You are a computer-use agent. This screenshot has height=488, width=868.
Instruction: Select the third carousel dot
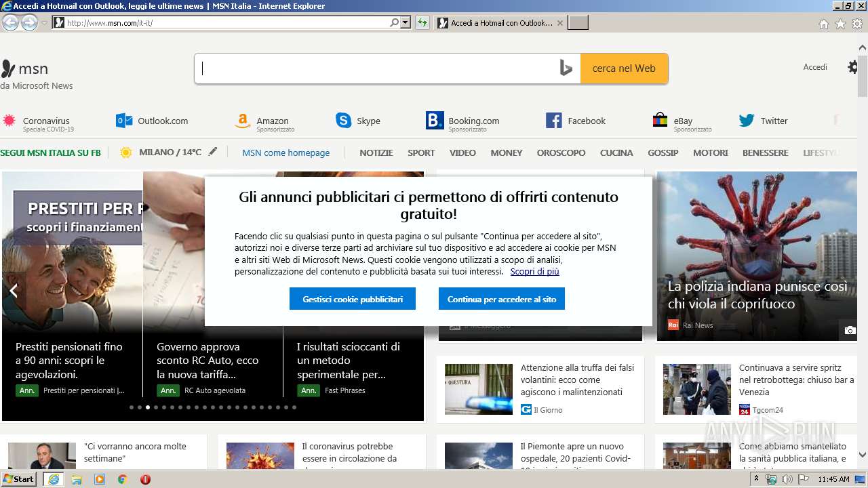coord(148,407)
